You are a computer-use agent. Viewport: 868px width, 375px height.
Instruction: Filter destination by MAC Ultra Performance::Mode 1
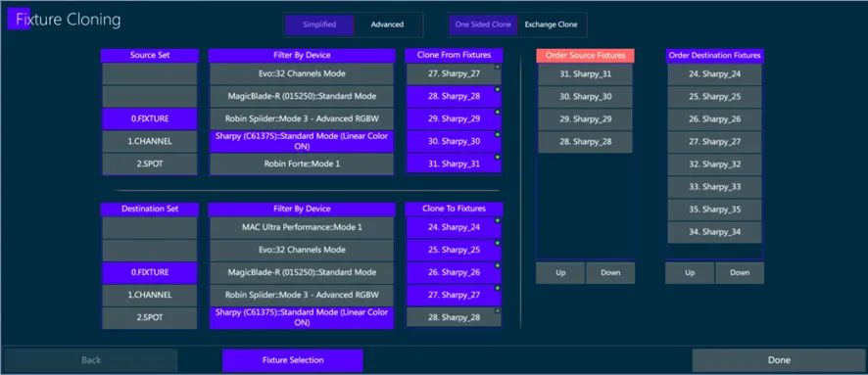(x=302, y=227)
